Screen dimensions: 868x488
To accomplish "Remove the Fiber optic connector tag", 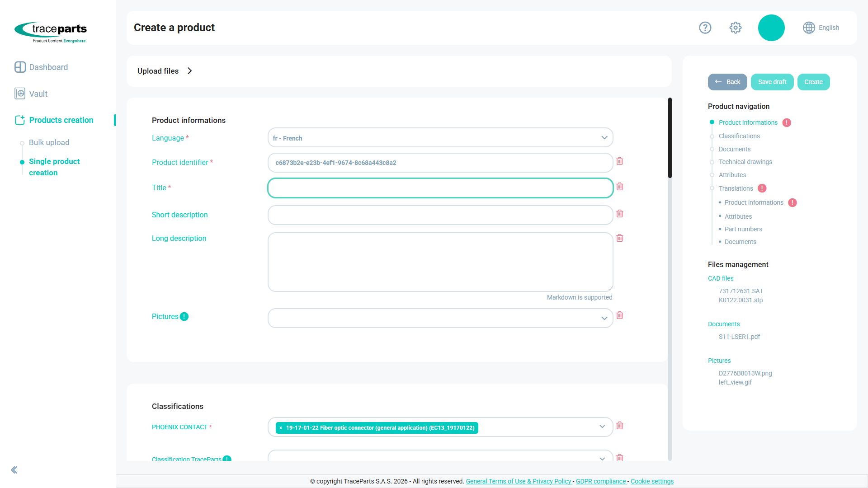I will point(281,428).
